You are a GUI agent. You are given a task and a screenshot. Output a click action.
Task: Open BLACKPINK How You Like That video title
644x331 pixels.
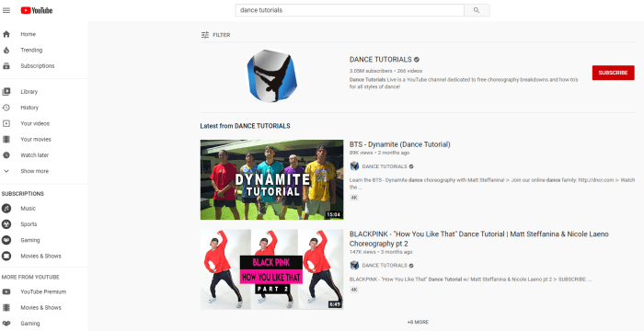click(479, 239)
